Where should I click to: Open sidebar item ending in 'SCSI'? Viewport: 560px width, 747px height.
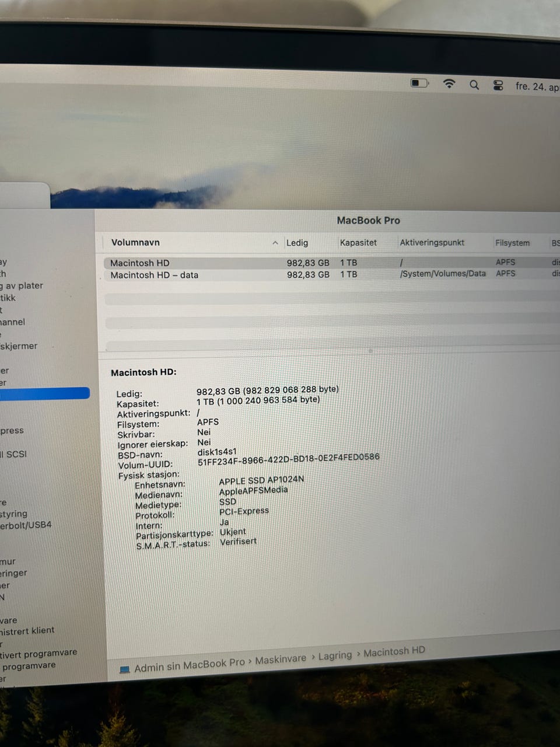(x=14, y=454)
